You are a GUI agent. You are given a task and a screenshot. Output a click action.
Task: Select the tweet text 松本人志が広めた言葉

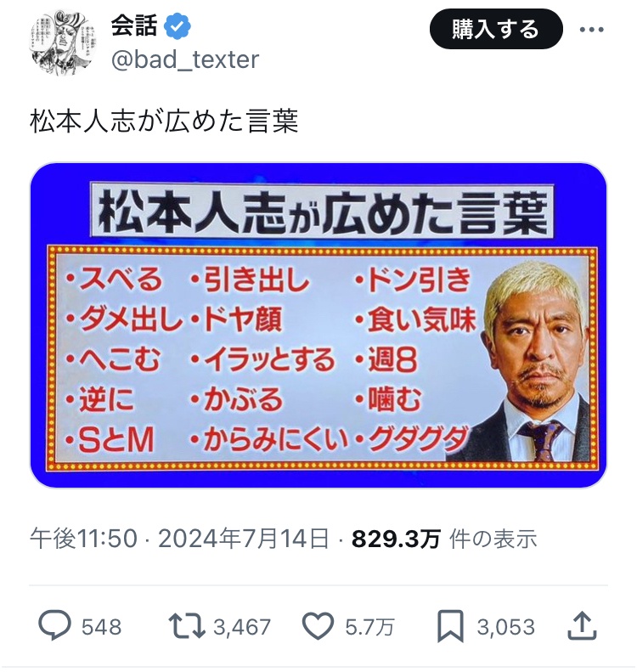pyautogui.click(x=164, y=121)
